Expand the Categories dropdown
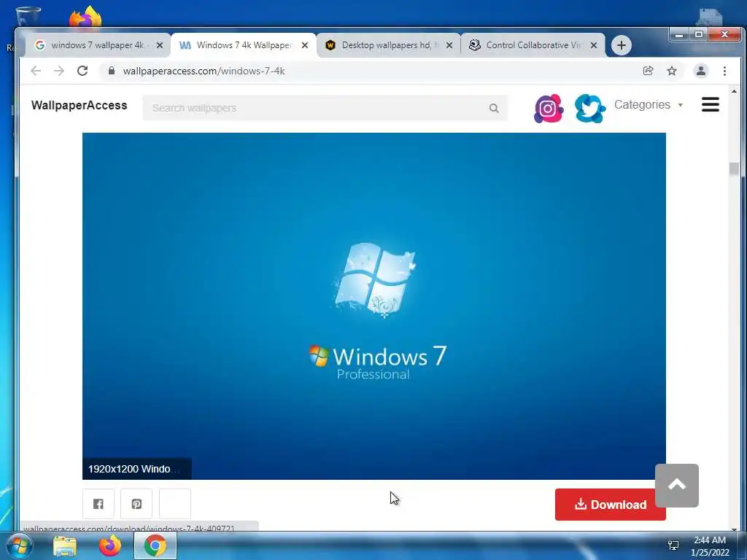747x560 pixels. 648,105
